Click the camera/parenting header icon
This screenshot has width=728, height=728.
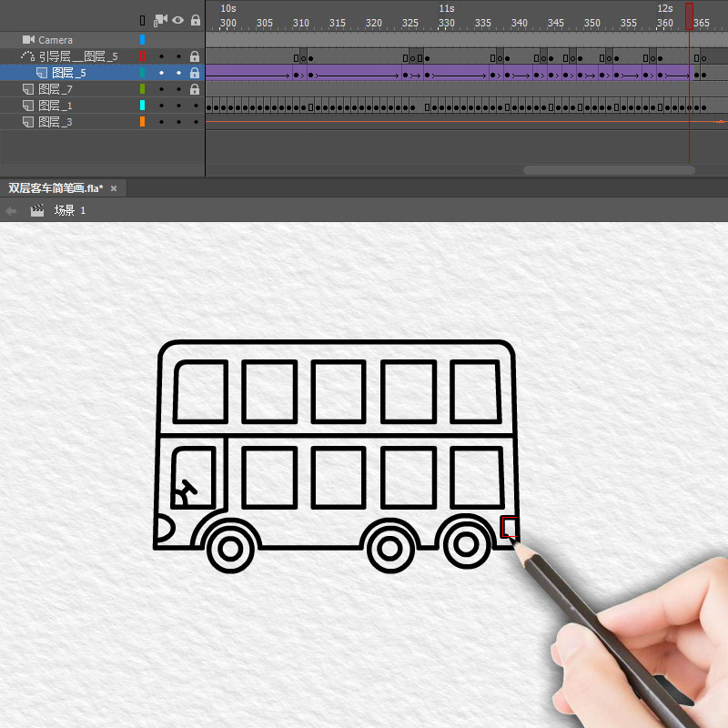[160, 20]
